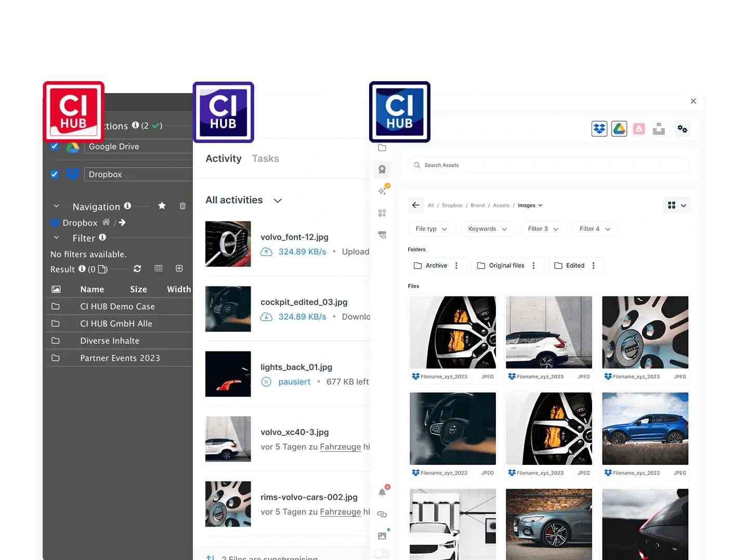Click download cloud icon for cockpit_edited_03.jpg
Viewport: 745px width, 560px height.
tap(266, 317)
